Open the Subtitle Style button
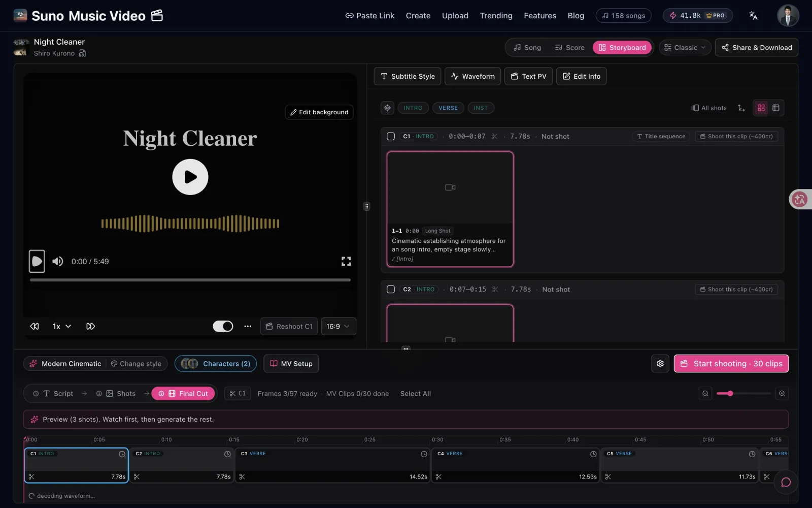 point(408,76)
